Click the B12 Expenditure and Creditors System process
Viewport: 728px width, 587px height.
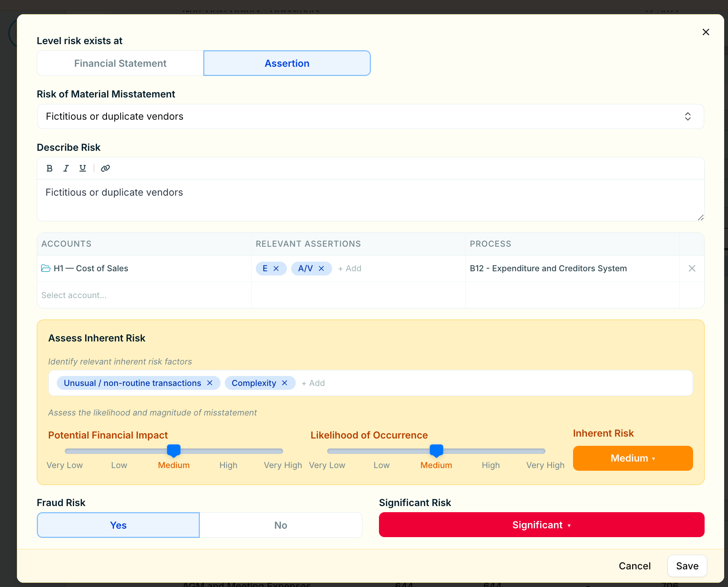click(x=548, y=269)
